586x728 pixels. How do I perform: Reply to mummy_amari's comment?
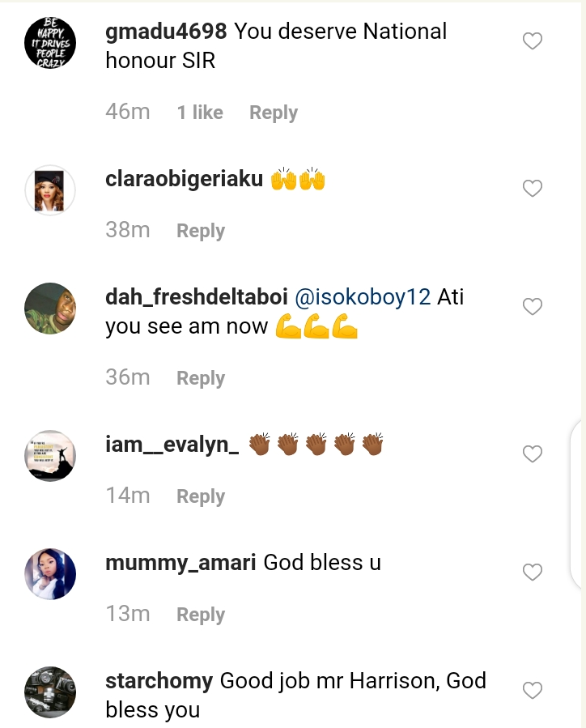(200, 615)
